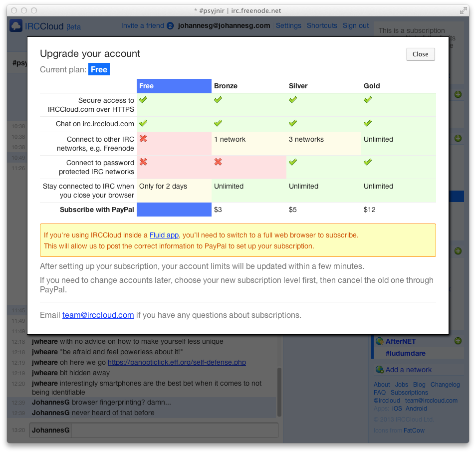Click message 'never heard of that before'
This screenshot has width=476, height=453.
point(113,413)
